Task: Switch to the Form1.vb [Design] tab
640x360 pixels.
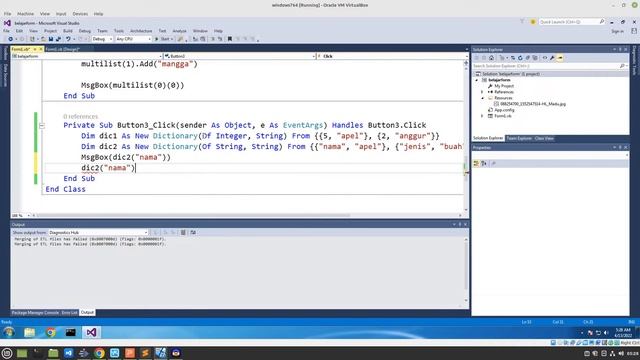Action: coord(62,49)
